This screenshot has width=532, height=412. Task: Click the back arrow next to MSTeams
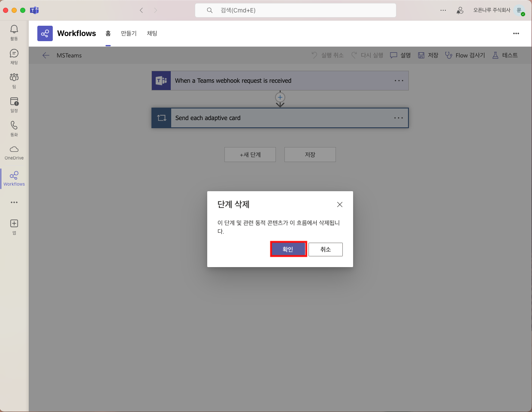click(46, 55)
